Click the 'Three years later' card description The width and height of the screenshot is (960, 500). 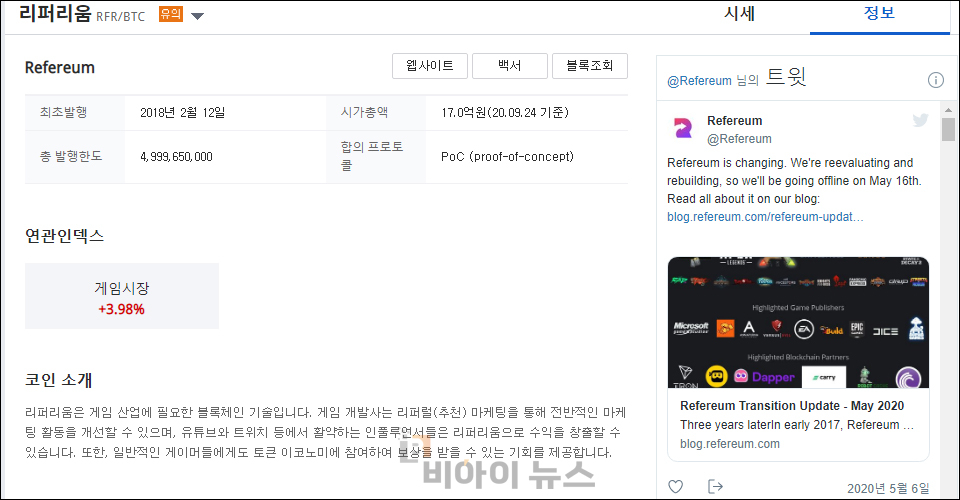797,425
